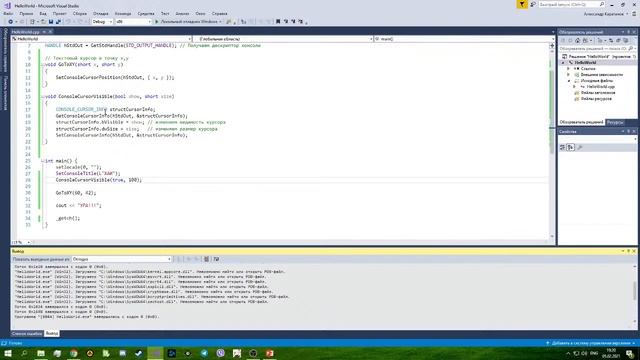Image resolution: width=640 pixels, height=360 pixels.
Task: Click the Visual Studio taskbar icon
Action: (155, 353)
